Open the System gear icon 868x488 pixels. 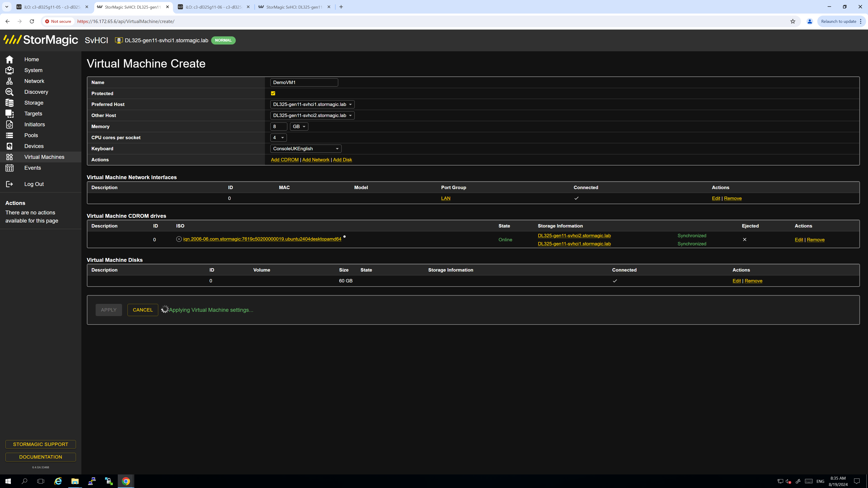[9, 70]
